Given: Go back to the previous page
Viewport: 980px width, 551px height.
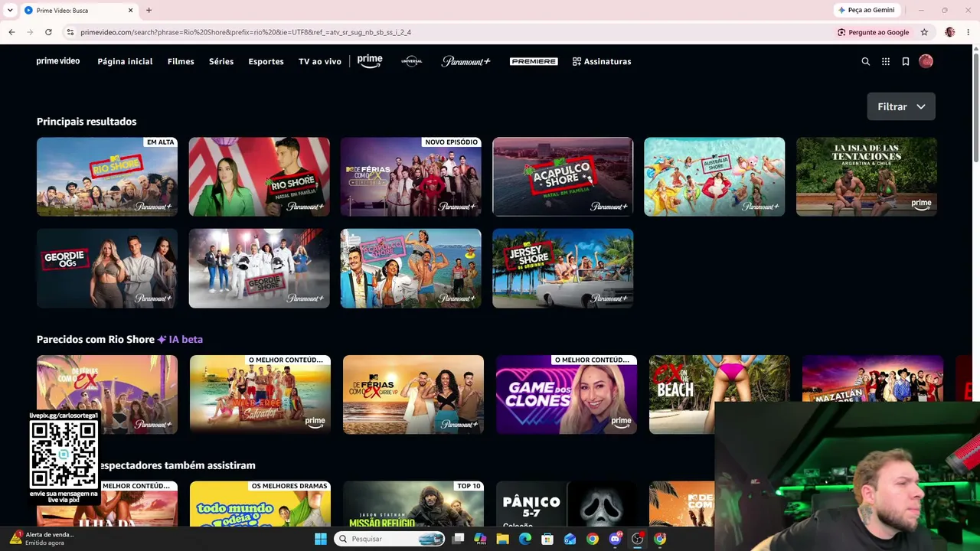Looking at the screenshot, I should tap(11, 32).
